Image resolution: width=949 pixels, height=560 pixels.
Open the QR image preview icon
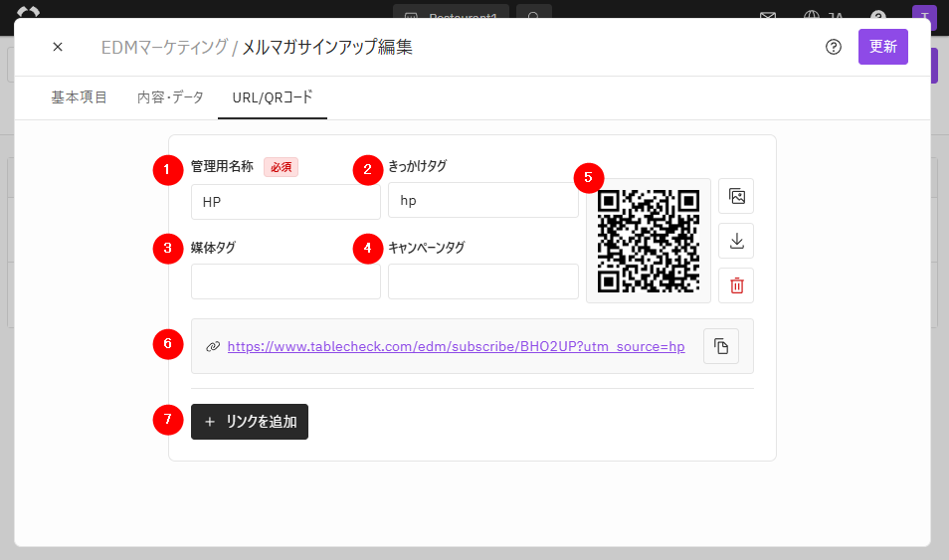pyautogui.click(x=736, y=196)
